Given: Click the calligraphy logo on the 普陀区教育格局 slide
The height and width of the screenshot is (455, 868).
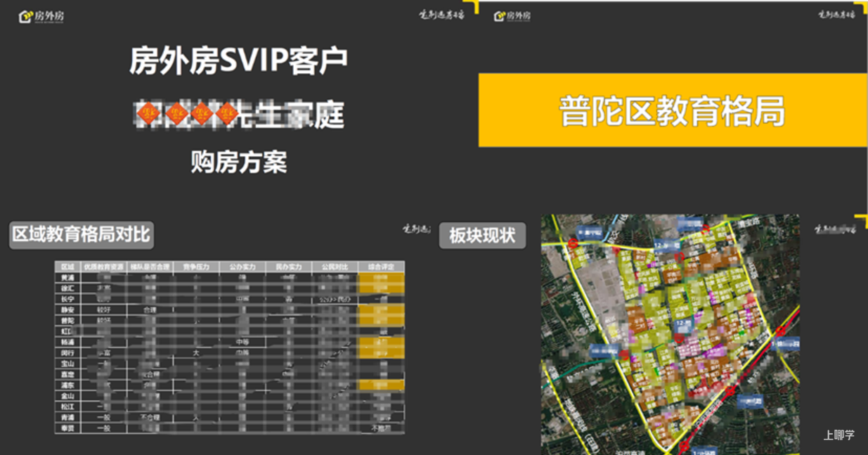Looking at the screenshot, I should coord(836,14).
